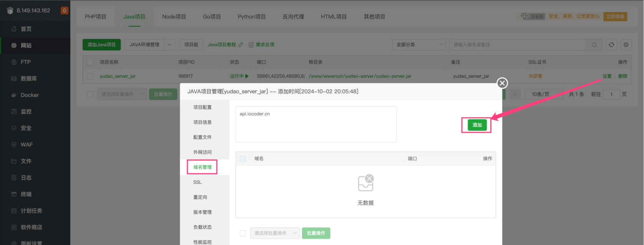Open the JAVA环境管理 dropdown arrow
644x245 pixels.
click(170, 45)
